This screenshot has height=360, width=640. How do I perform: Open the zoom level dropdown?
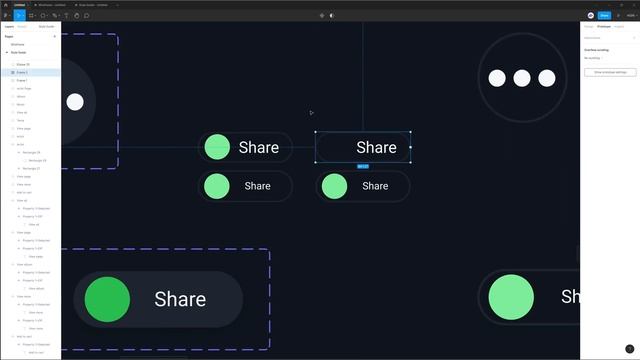pos(631,16)
